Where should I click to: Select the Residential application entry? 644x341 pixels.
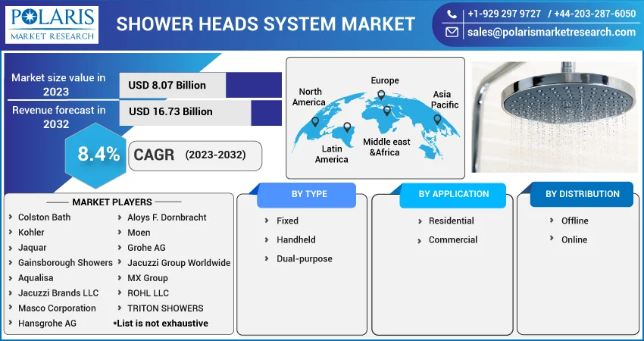[452, 221]
